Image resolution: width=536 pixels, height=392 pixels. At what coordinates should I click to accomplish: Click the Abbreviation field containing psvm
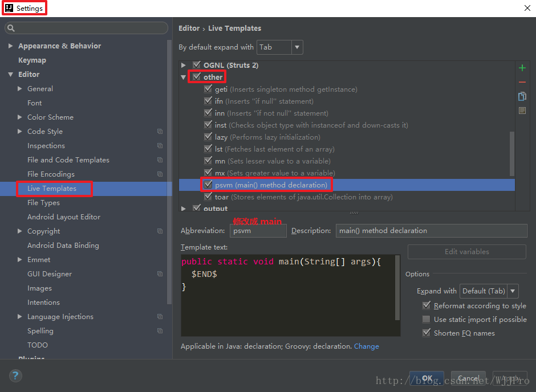(258, 231)
